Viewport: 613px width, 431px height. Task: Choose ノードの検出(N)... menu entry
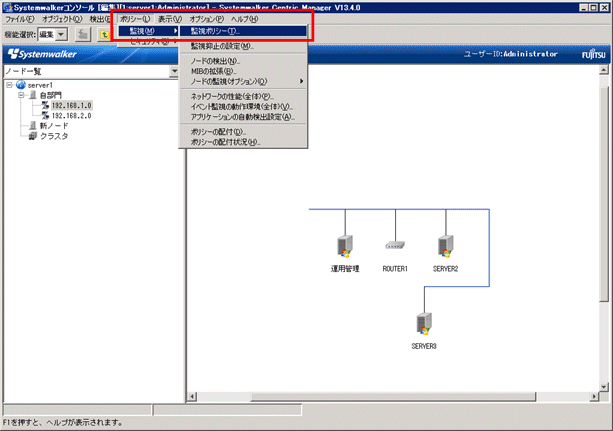(243, 61)
